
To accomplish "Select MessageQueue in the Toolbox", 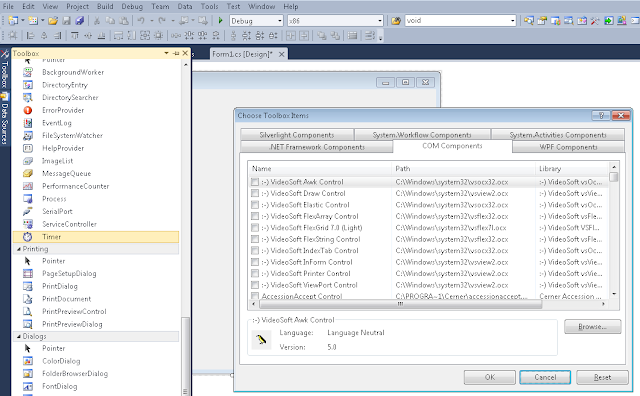I will [x=96, y=174].
